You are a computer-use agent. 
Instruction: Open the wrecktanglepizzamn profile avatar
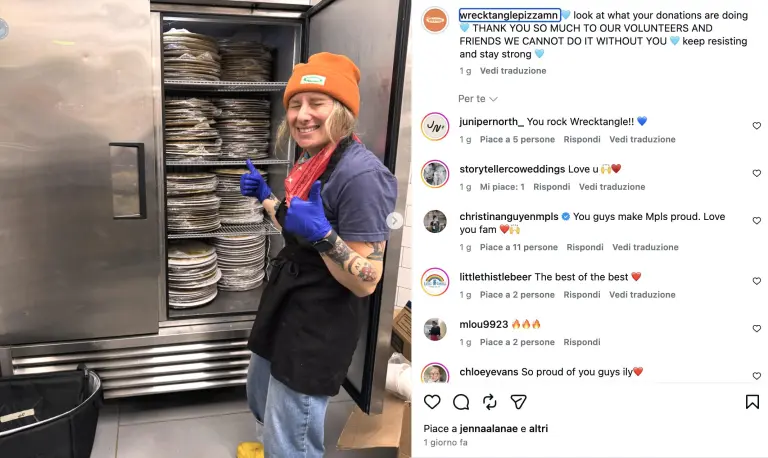[x=435, y=21]
